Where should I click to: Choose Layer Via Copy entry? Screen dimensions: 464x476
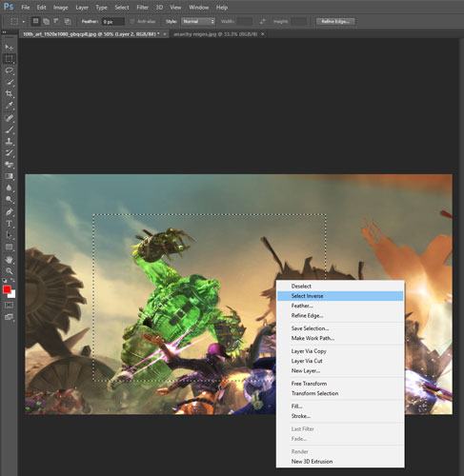[x=340, y=351]
